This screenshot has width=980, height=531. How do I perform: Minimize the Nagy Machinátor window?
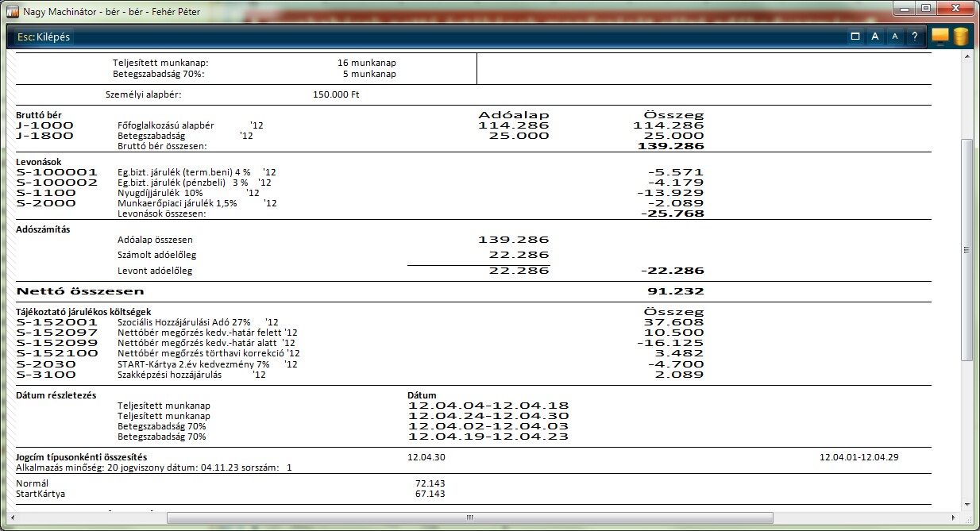click(x=904, y=8)
